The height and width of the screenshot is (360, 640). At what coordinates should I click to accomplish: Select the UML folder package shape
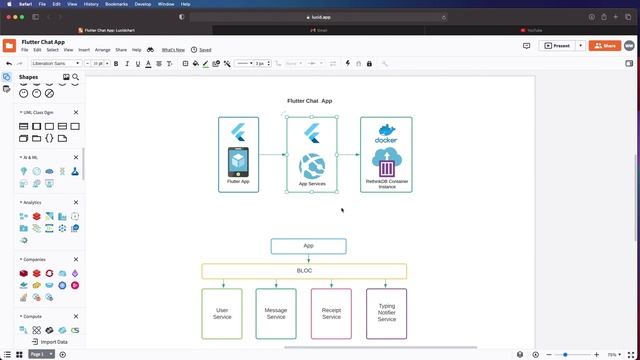36,138
